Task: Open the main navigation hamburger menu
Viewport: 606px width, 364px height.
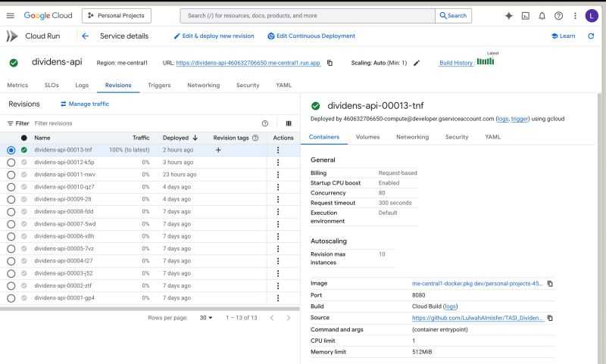Action: coord(11,16)
